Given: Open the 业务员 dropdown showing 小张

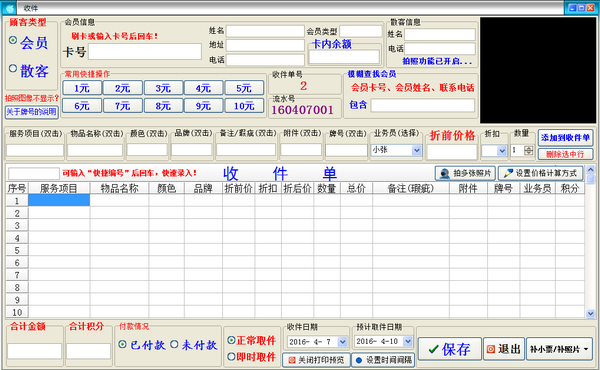Looking at the screenshot, I should coord(416,151).
